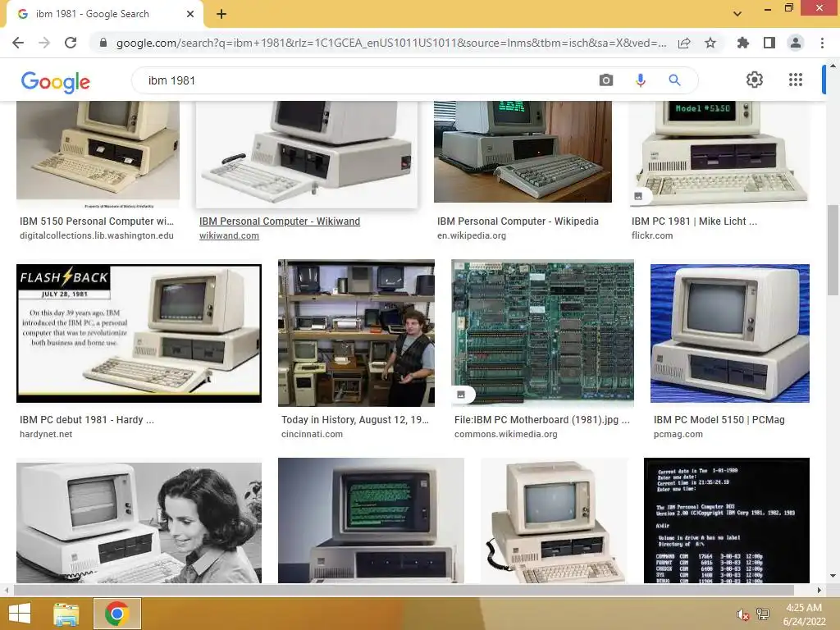Click licensable badge on Model 5150 image
The width and height of the screenshot is (840, 630).
[x=638, y=196]
